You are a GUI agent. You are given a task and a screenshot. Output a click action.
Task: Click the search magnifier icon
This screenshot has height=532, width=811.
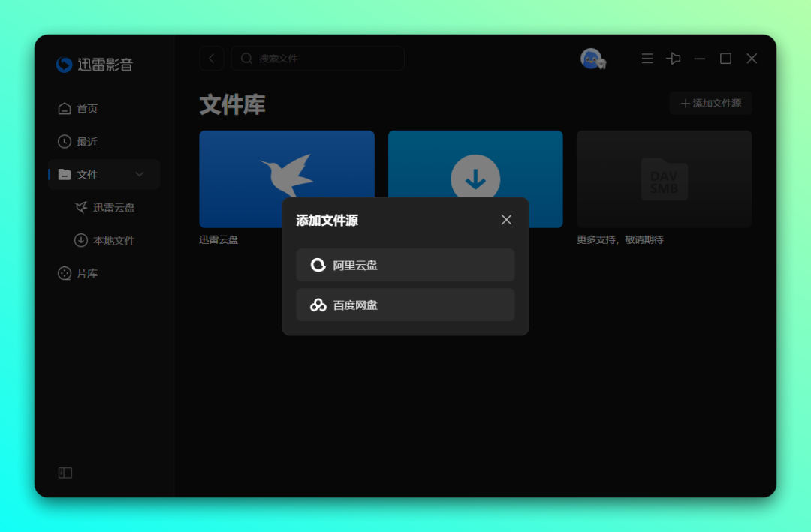(247, 59)
